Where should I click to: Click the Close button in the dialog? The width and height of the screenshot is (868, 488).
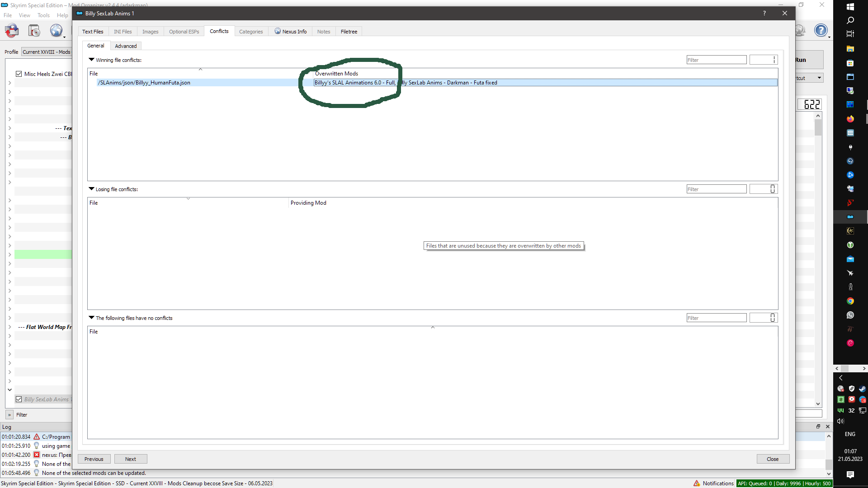pos(773,459)
